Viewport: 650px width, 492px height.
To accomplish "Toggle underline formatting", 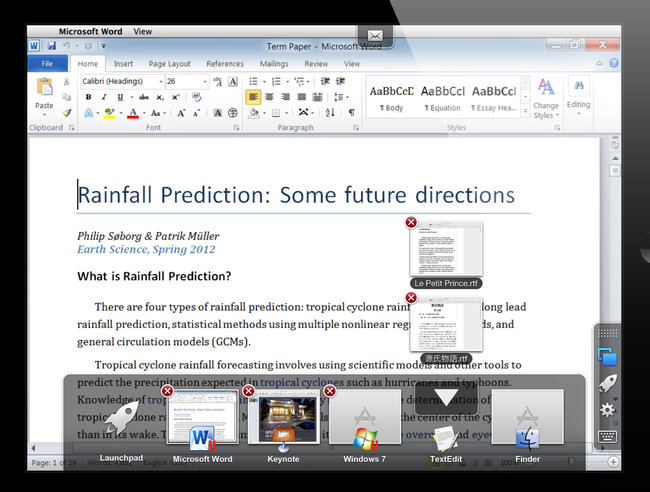I will [120, 97].
